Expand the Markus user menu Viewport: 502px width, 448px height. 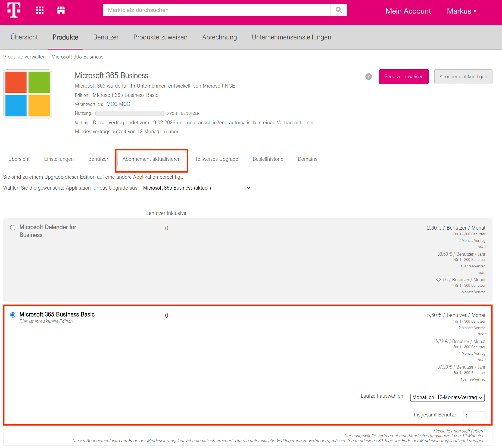click(462, 11)
